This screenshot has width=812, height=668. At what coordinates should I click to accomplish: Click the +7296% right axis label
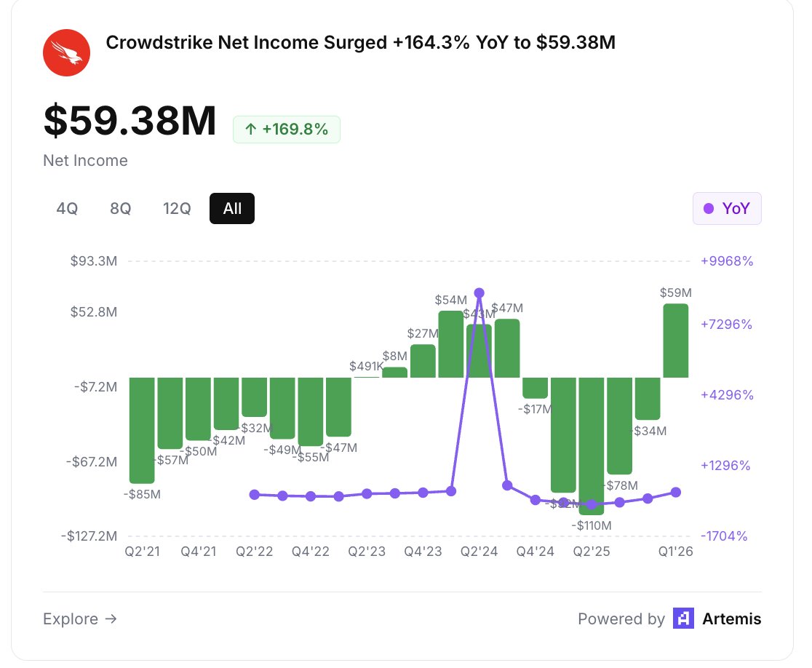[726, 324]
